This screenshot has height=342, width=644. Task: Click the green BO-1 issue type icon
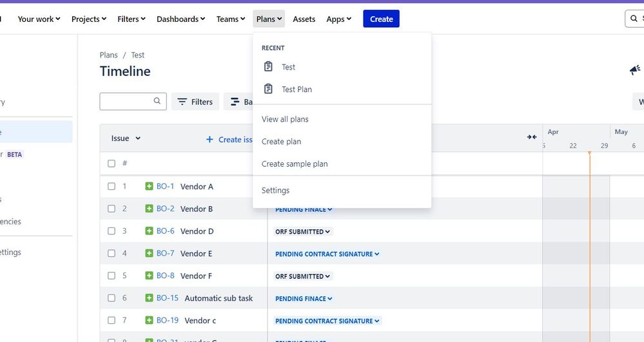point(149,186)
